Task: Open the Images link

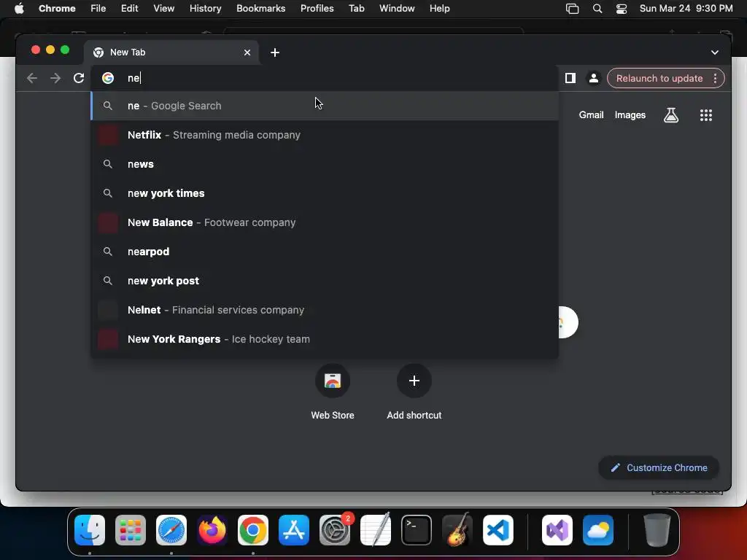Action: coord(630,114)
